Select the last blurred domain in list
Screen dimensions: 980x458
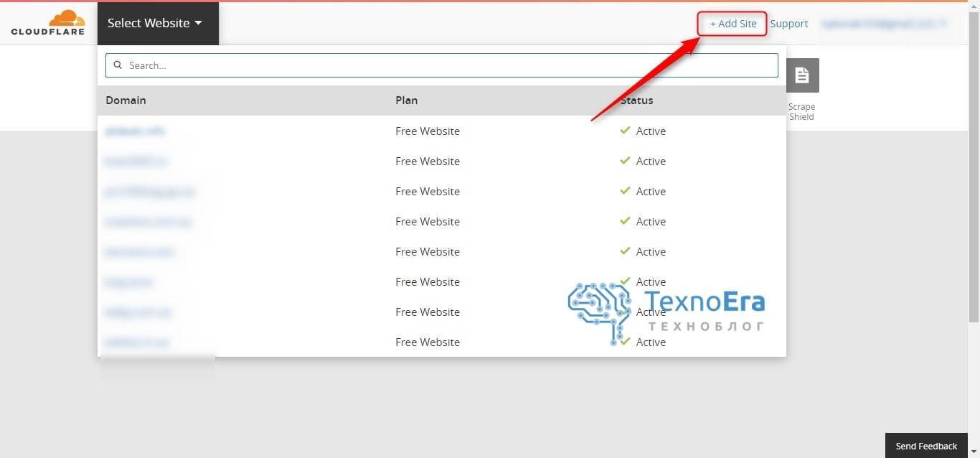coord(137,342)
